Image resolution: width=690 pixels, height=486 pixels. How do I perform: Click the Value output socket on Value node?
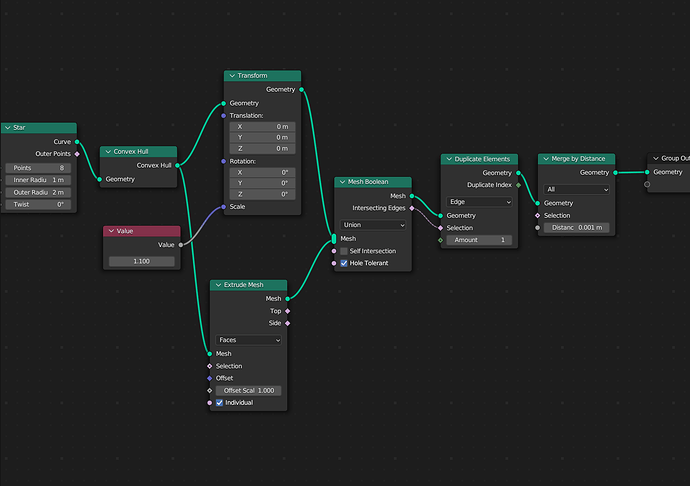(x=181, y=245)
